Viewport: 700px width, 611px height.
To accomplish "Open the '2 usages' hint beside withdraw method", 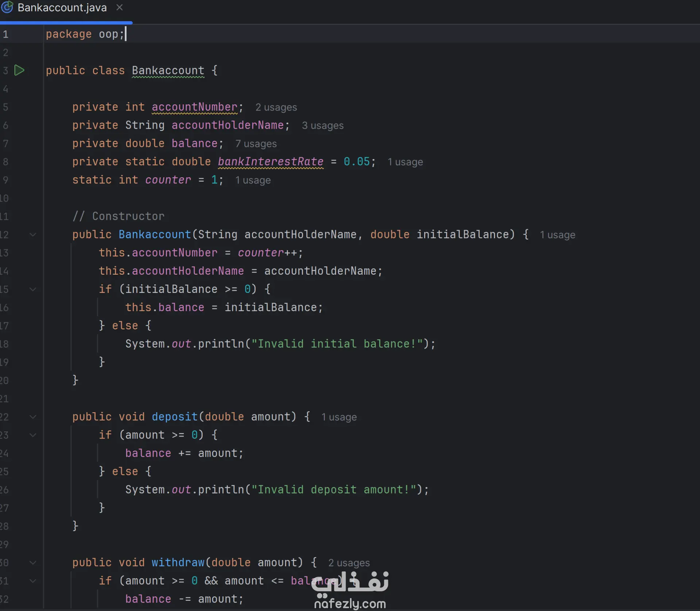I will point(349,563).
